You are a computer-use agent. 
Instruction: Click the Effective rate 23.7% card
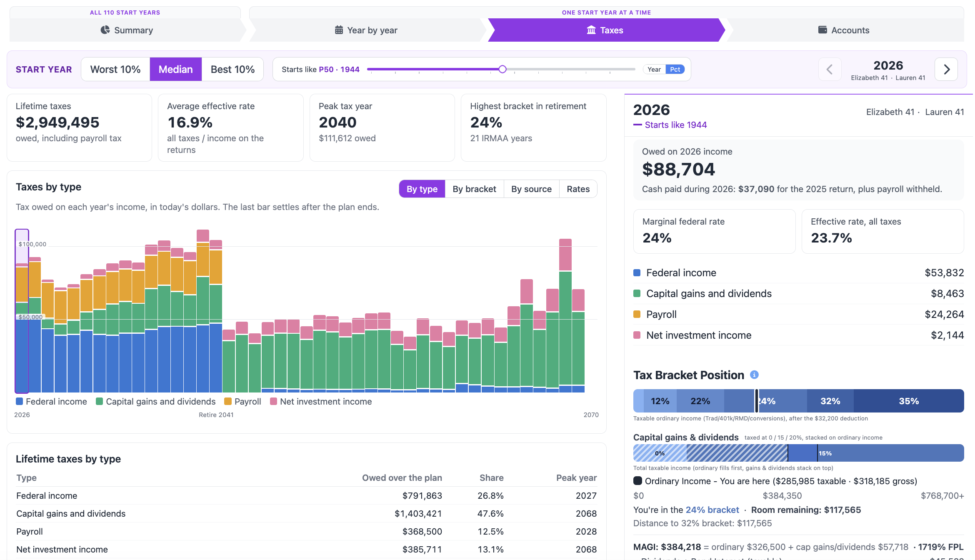coord(882,231)
